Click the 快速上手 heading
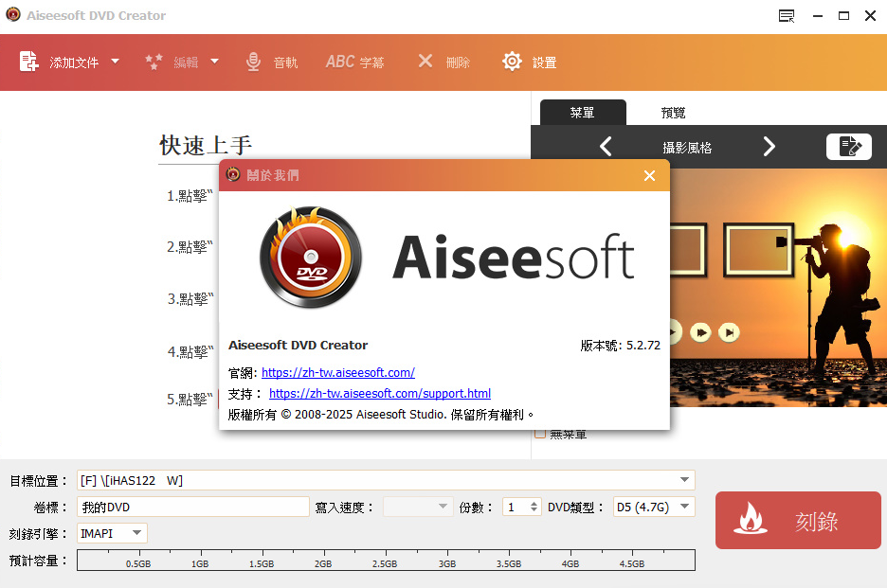This screenshot has width=887, height=588. tap(206, 146)
